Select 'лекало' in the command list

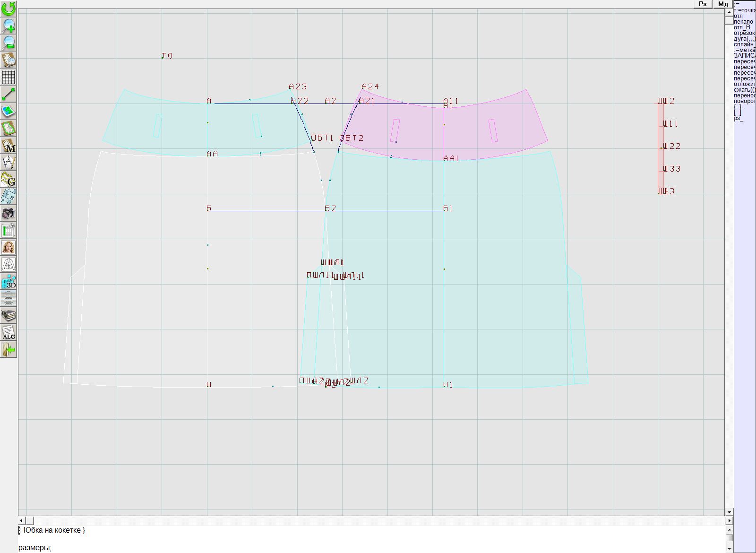pyautogui.click(x=743, y=22)
